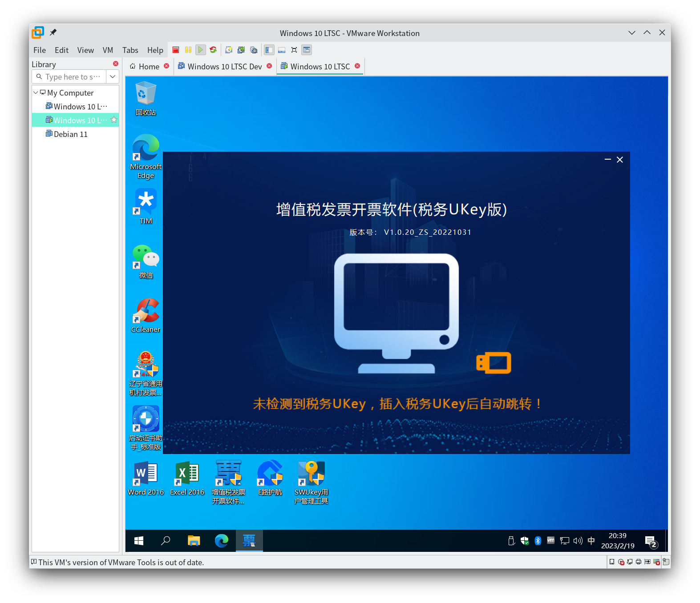Open the View menu
700x603 pixels.
[x=85, y=50]
